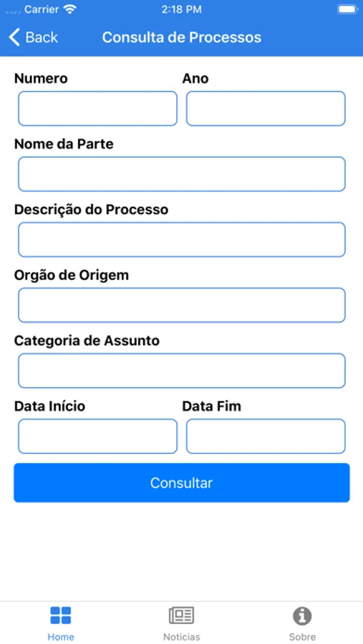Go Back to previous screen
This screenshot has height=644, width=363.
34,37
